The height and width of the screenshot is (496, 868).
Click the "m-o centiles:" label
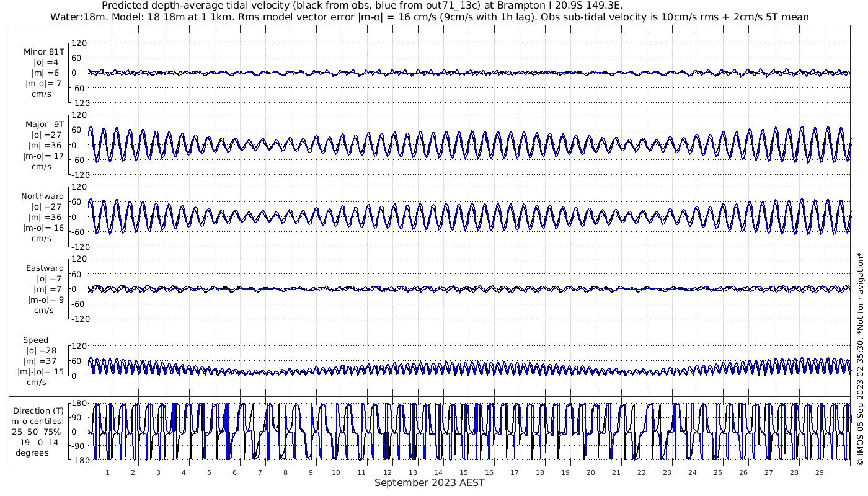click(37, 421)
